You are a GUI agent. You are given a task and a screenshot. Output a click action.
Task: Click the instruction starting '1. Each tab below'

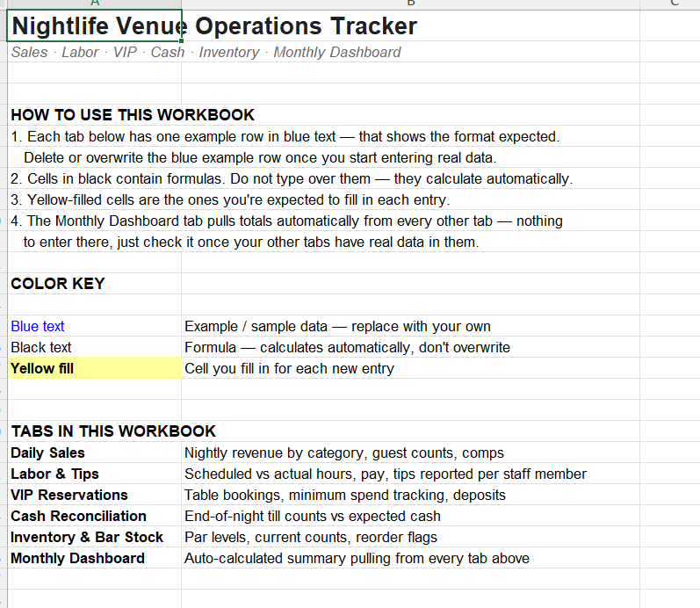[x=285, y=136]
